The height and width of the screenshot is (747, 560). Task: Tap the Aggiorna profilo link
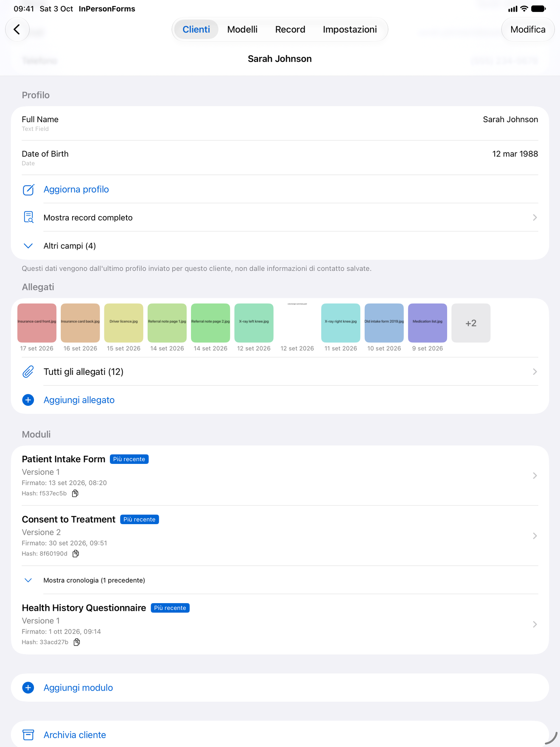pos(76,189)
